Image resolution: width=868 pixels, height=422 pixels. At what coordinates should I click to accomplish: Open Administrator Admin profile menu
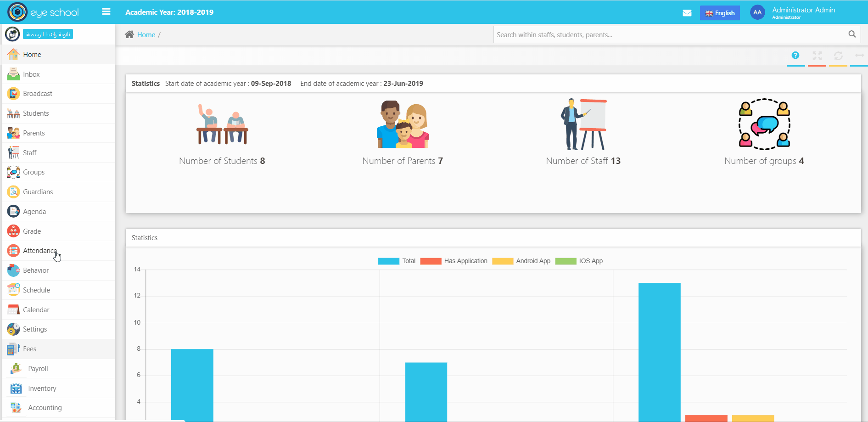pos(803,12)
